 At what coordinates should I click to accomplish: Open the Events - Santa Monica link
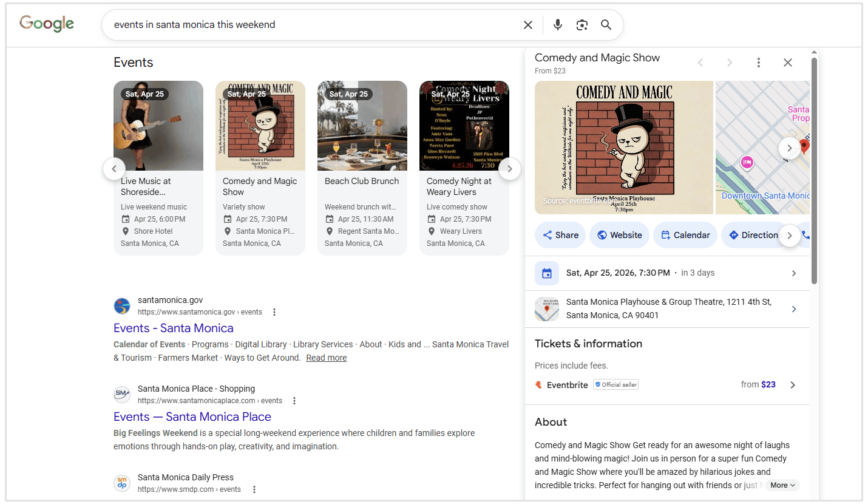click(x=174, y=328)
